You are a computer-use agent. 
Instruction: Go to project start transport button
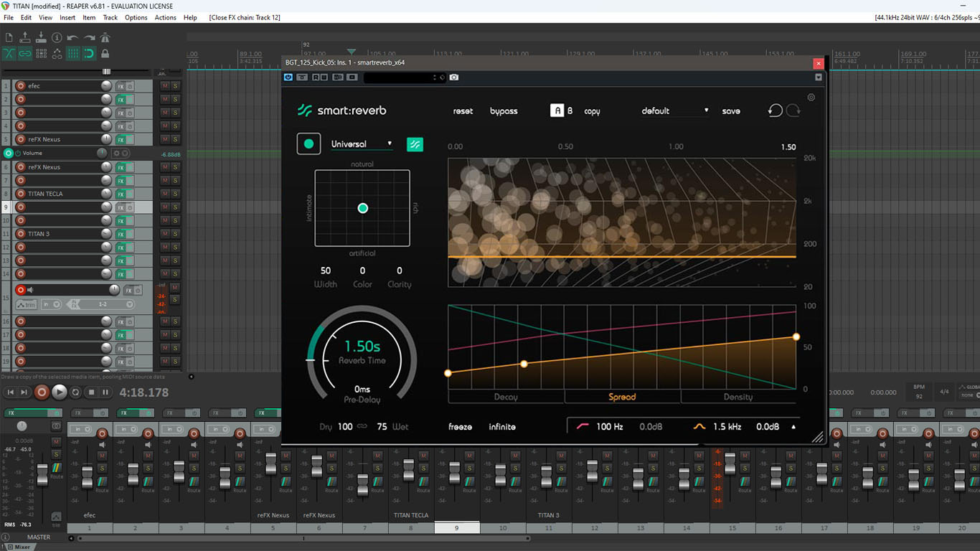click(x=10, y=392)
